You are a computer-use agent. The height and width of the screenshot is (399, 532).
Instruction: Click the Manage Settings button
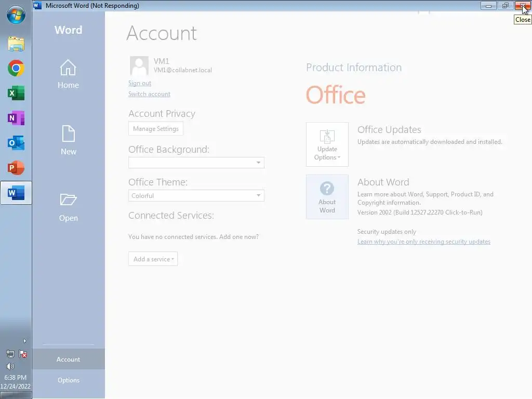click(x=156, y=129)
